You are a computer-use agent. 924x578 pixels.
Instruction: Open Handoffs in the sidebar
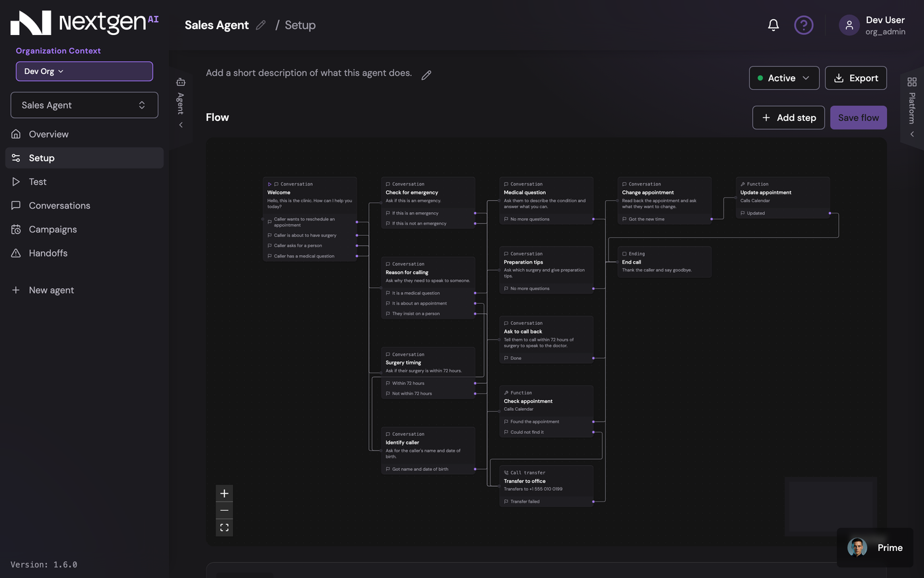click(x=84, y=253)
